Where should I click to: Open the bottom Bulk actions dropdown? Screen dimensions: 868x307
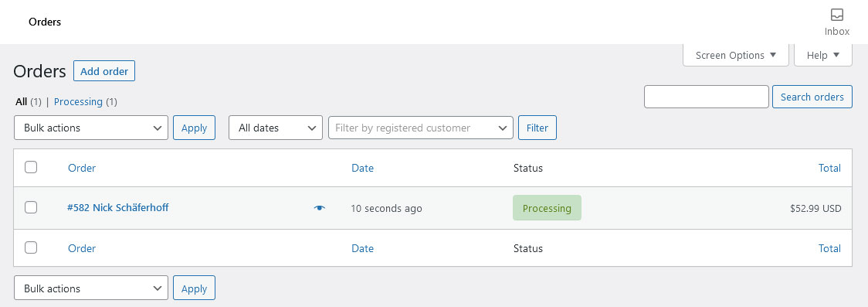click(x=91, y=288)
